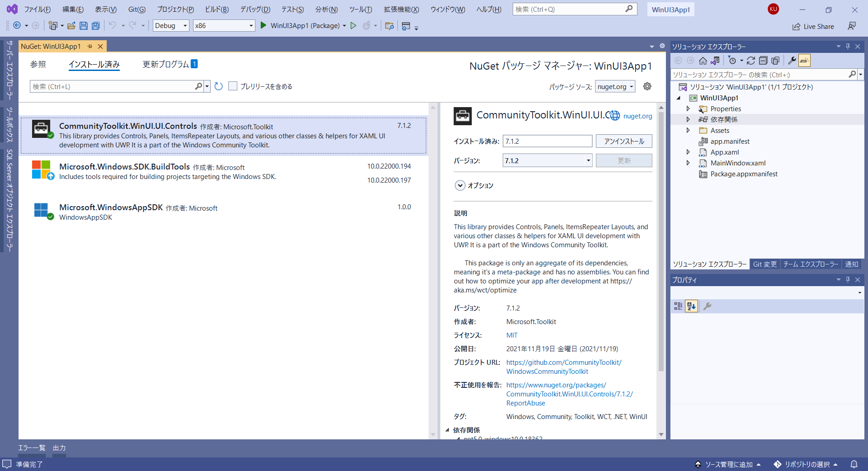Click the Undo arrow icon
Image resolution: width=868 pixels, height=471 pixels.
(x=113, y=26)
